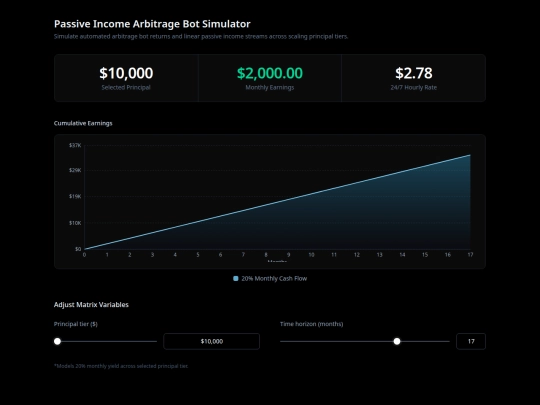Click the $37K label on the y-axis
Viewport: 540px width, 405px height.
click(75, 145)
